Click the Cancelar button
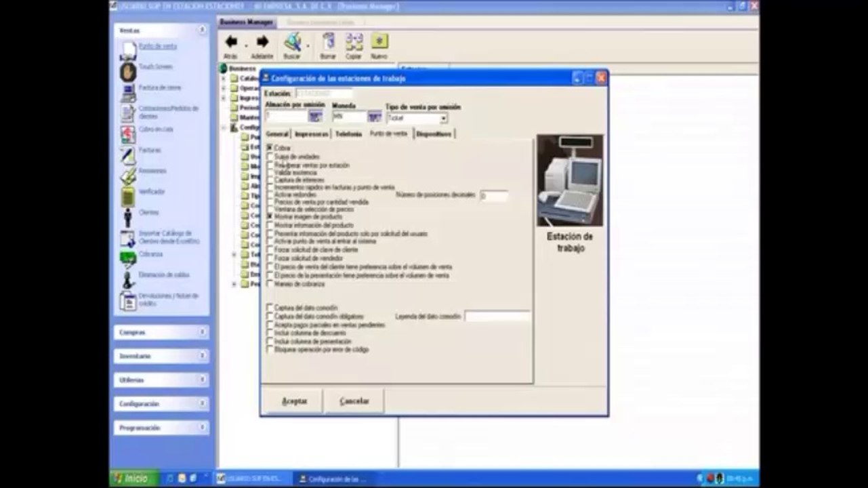 tap(354, 401)
